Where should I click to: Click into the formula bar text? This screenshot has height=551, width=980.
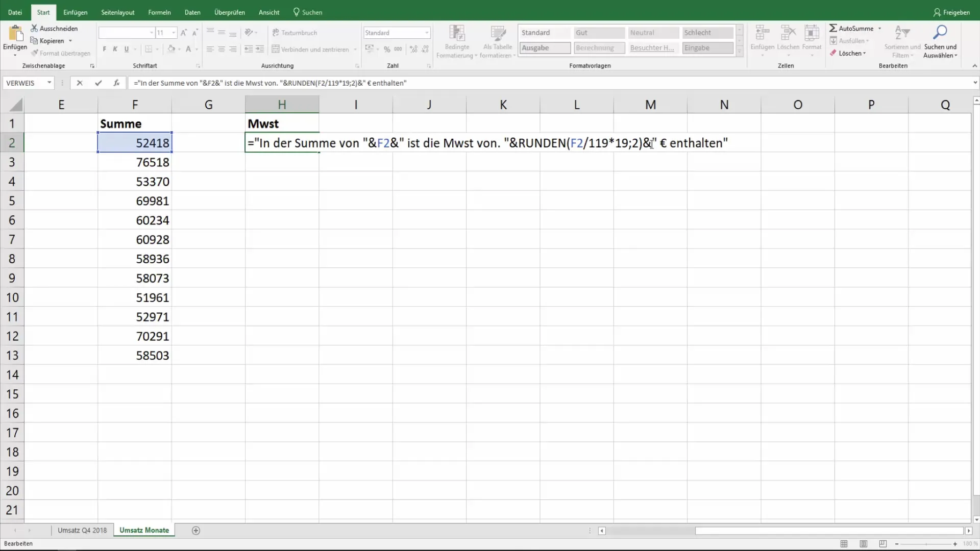click(x=270, y=83)
